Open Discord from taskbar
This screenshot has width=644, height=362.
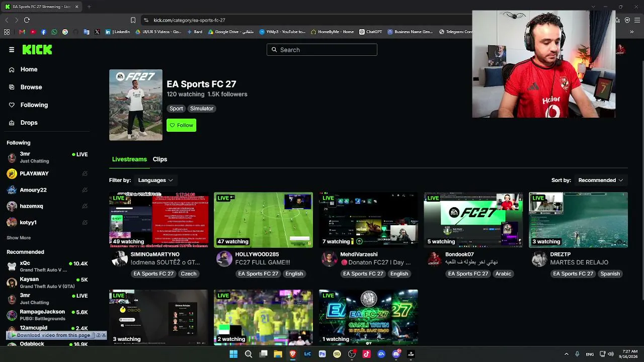396,354
